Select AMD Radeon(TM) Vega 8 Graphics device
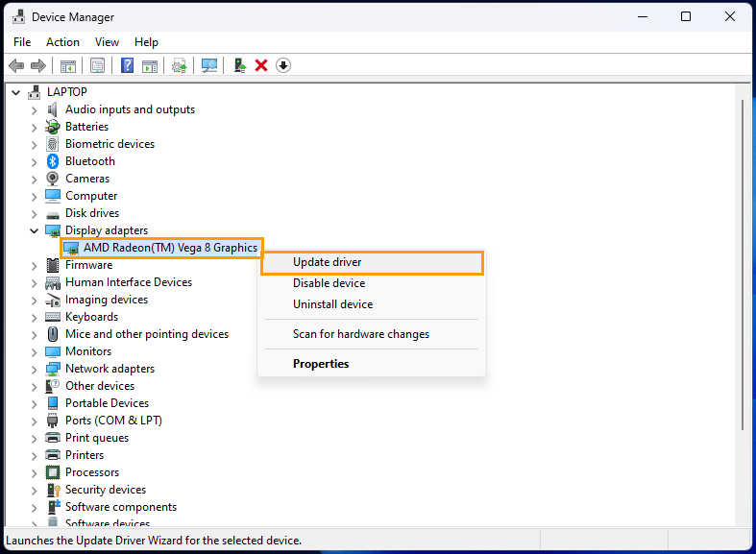The image size is (756, 554). [171, 248]
